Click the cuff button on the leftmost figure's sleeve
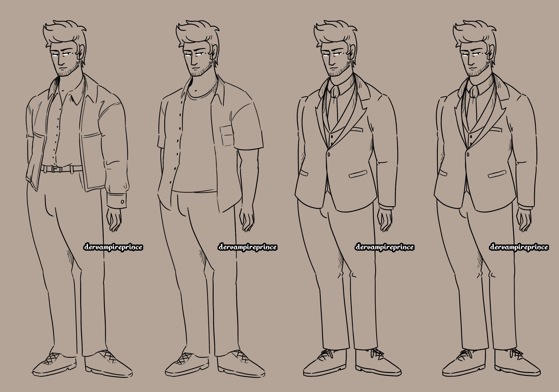 pyautogui.click(x=122, y=202)
